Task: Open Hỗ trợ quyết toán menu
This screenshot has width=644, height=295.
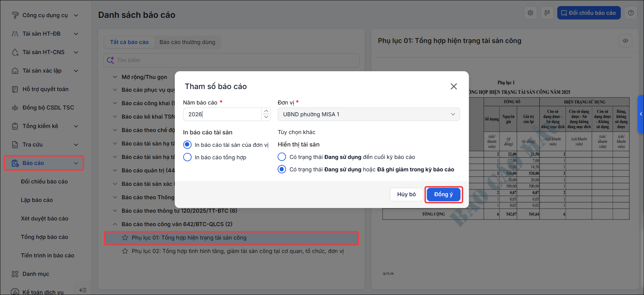Action: (45, 89)
